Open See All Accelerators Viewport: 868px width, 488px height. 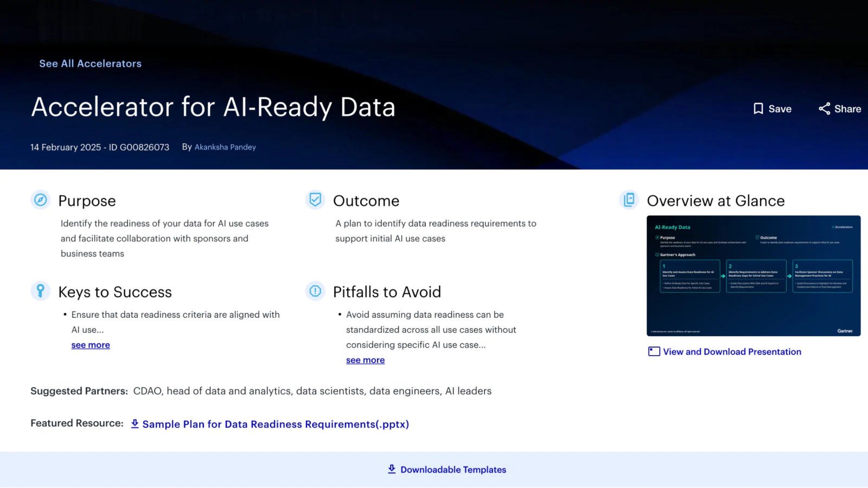(x=90, y=63)
